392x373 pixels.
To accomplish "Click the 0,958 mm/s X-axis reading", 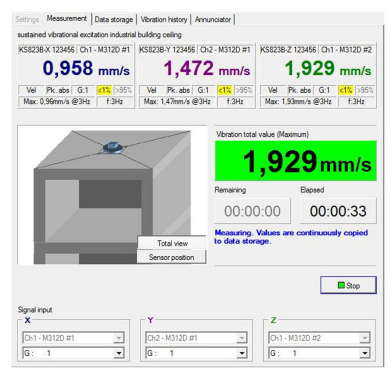I will (x=86, y=69).
